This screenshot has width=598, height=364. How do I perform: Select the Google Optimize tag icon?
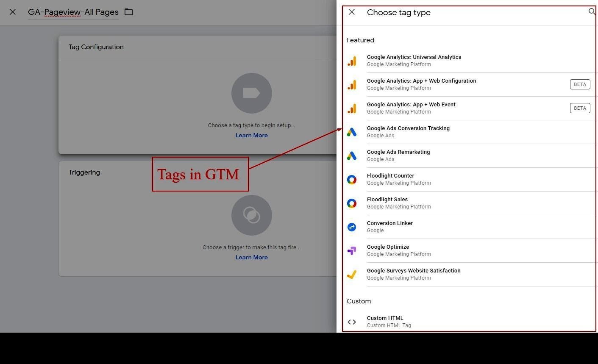pos(352,250)
